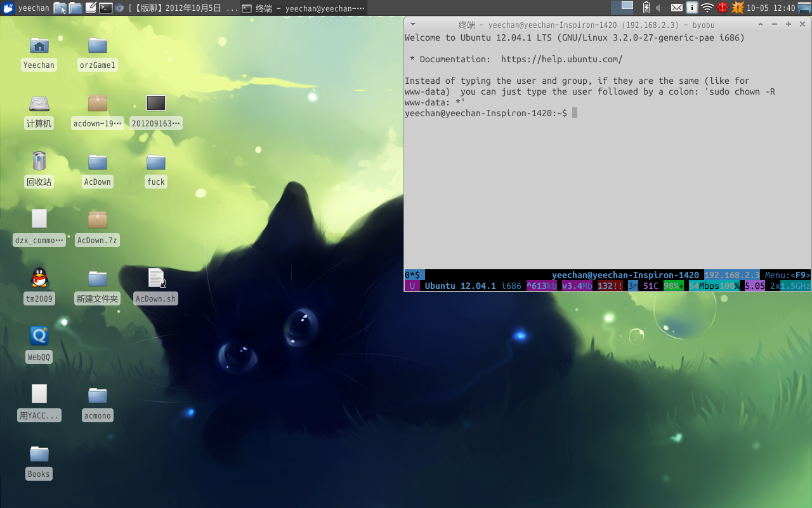The image size is (812, 508).
Task: Click the 10-05 12:40 clock
Action: [x=770, y=8]
